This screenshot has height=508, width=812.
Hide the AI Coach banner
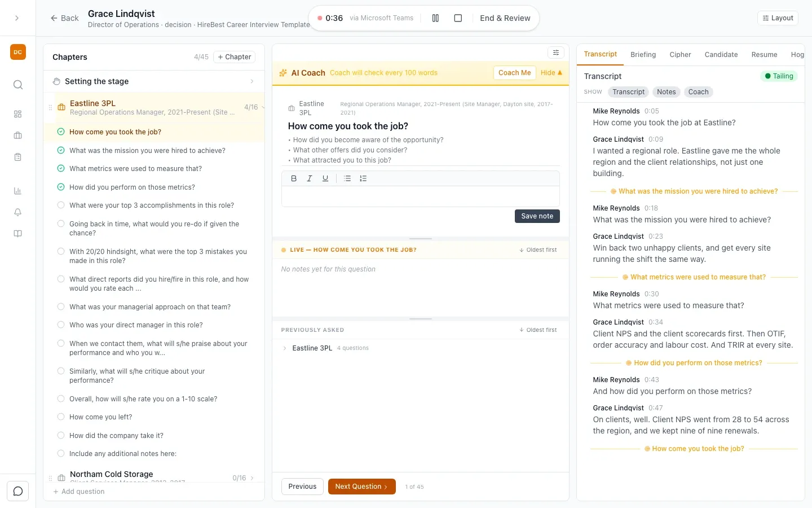(551, 73)
